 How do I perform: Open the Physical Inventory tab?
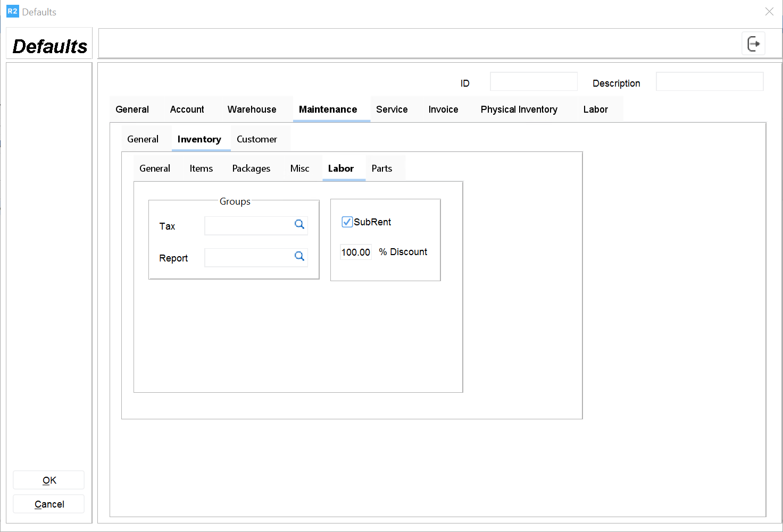[x=519, y=109]
